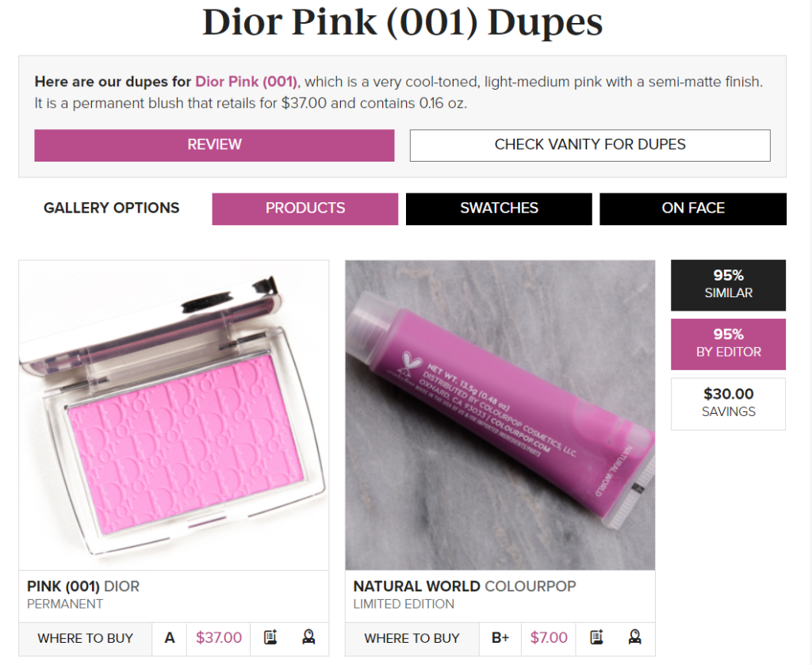
Task: Click WHERE TO BUY for Dior Pink
Action: click(x=86, y=638)
